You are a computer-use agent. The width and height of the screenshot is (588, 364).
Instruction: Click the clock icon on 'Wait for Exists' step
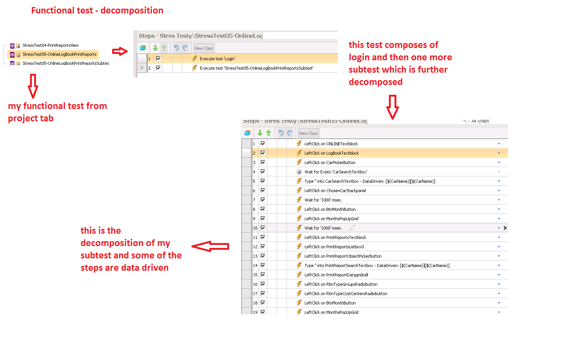(299, 172)
